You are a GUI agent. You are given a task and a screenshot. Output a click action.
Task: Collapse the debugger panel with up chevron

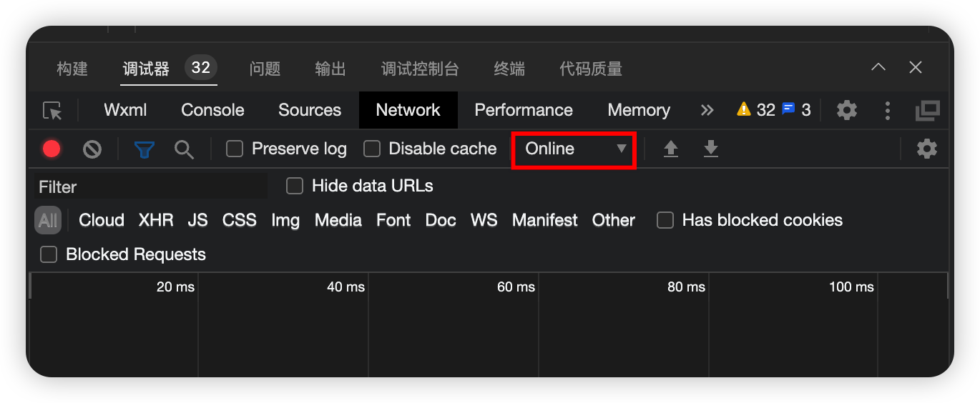(878, 67)
